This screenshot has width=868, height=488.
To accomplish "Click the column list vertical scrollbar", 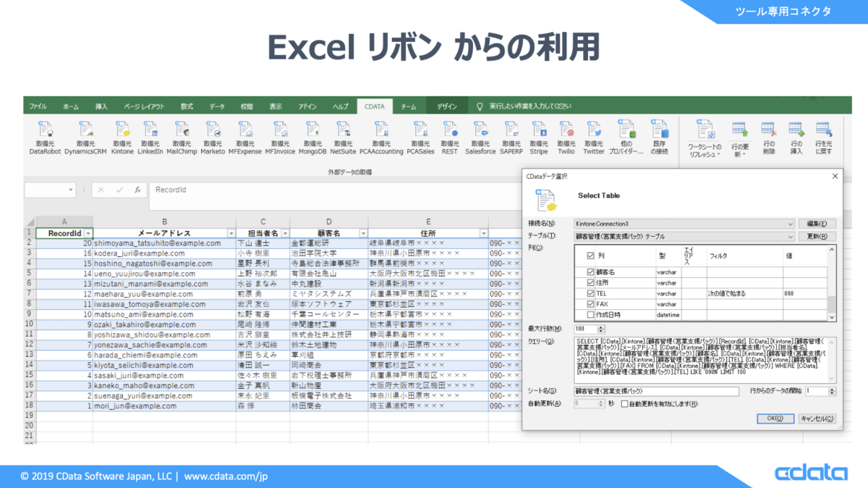I will point(831,284).
